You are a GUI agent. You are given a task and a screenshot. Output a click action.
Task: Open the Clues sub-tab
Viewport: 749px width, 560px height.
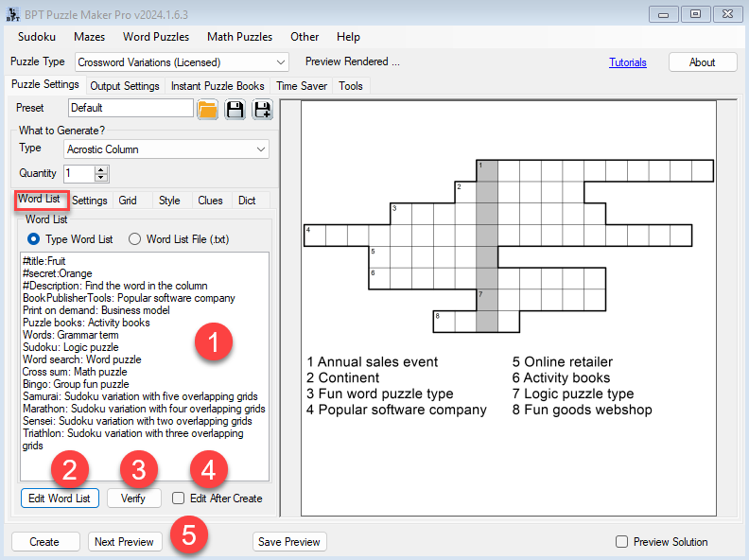[210, 201]
